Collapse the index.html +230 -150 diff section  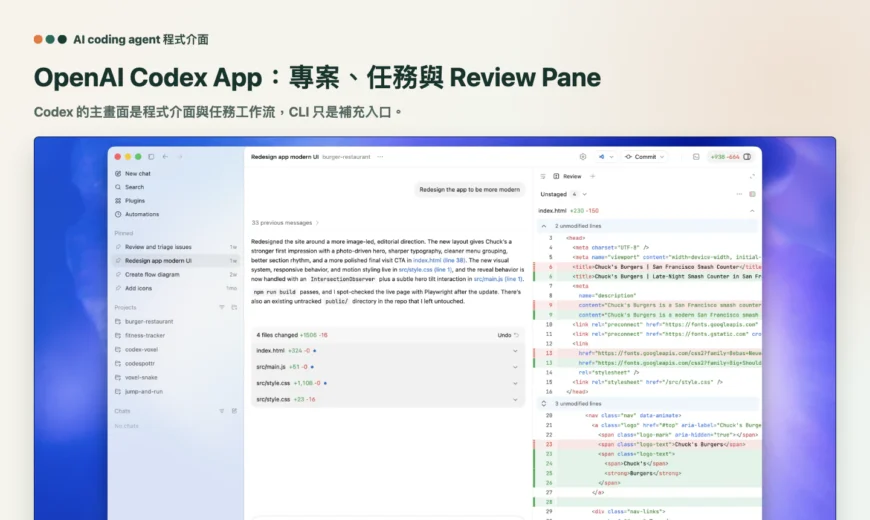pyautogui.click(x=752, y=211)
